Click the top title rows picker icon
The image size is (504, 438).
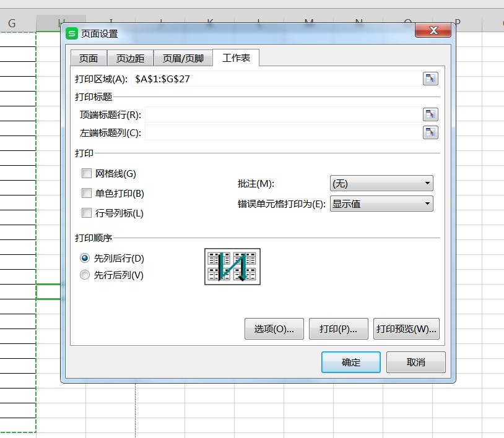coord(430,114)
